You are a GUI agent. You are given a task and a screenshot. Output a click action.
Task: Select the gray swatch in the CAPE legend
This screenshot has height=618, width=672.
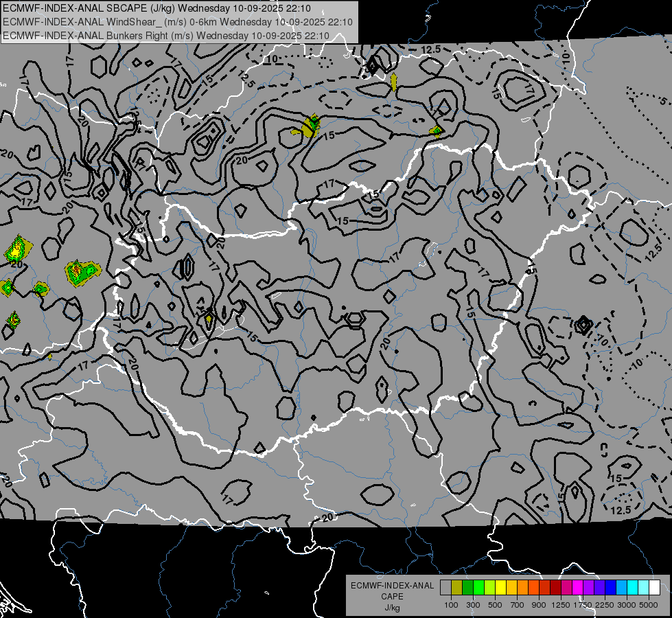tap(445, 588)
